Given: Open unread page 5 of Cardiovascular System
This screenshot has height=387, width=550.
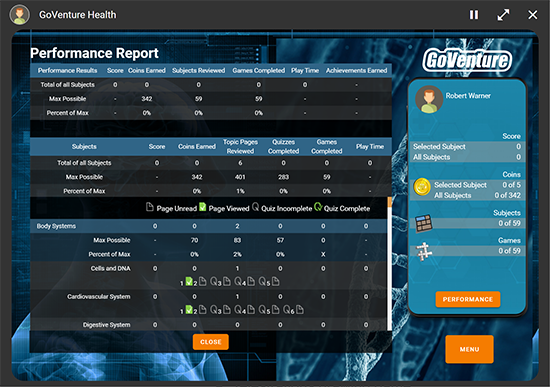Looking at the screenshot, I should pyautogui.click(x=275, y=309).
